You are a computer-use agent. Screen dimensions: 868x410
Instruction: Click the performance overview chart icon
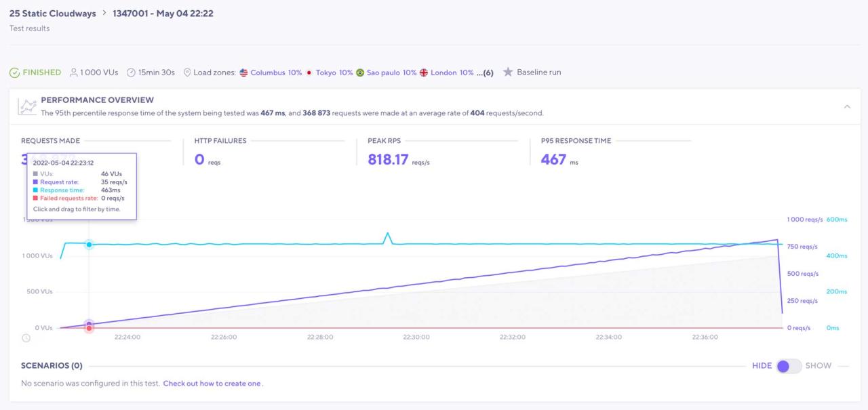[27, 106]
